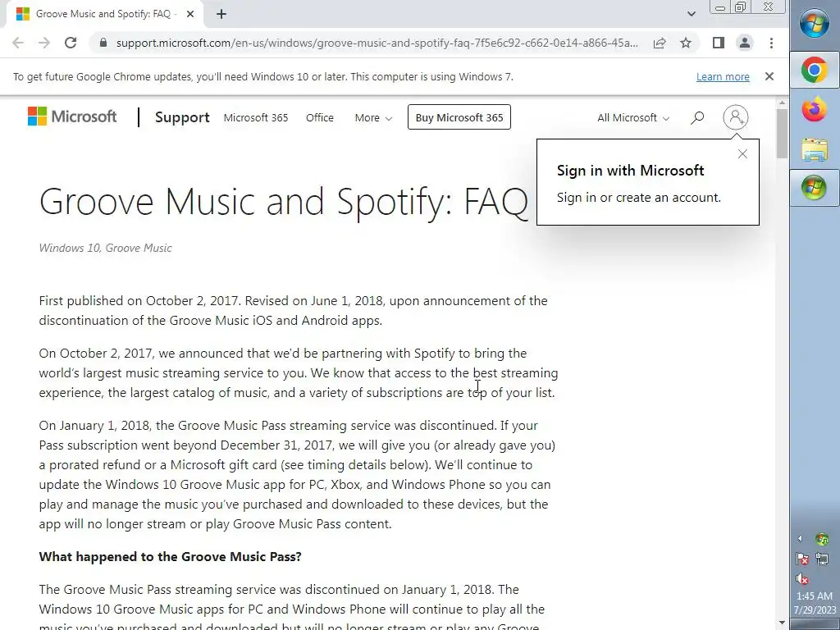This screenshot has height=630, width=840.
Task: Click the scrollbar down arrow
Action: 782,623
